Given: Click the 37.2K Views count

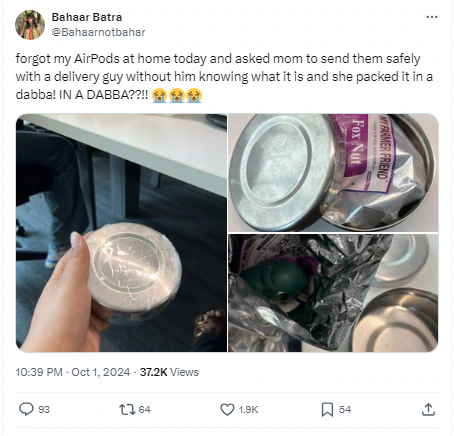Looking at the screenshot, I should [169, 372].
